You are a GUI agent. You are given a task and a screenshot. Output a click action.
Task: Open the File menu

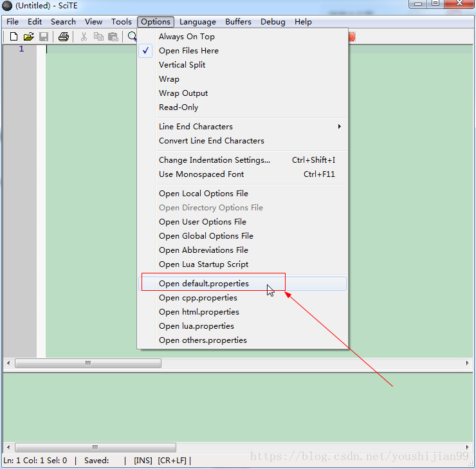click(12, 22)
